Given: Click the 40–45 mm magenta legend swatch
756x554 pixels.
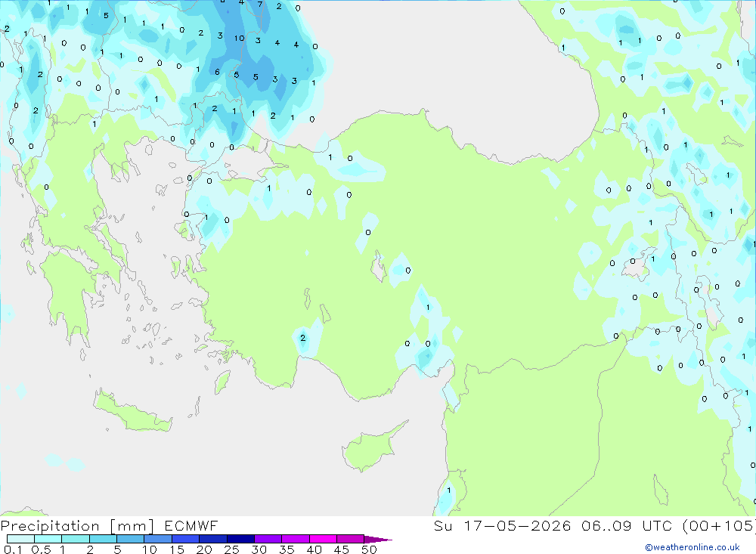Looking at the screenshot, I should click(x=323, y=539).
